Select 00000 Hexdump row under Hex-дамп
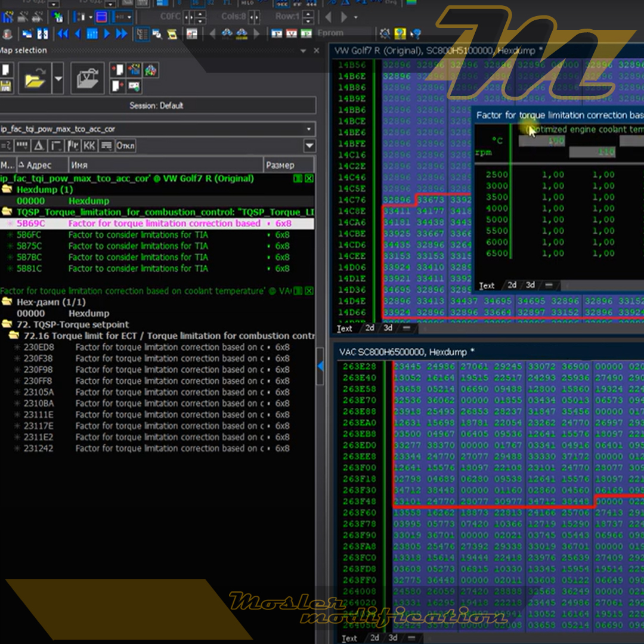 (x=157, y=314)
